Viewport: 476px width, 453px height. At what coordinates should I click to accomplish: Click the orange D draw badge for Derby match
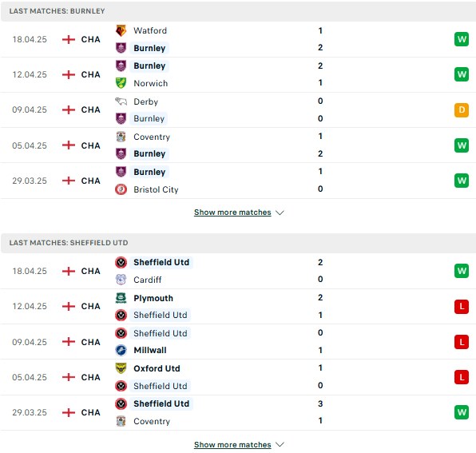coord(462,110)
